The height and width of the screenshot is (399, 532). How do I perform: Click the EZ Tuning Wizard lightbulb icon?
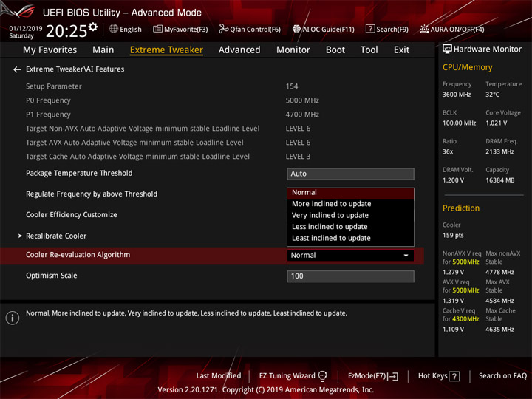pyautogui.click(x=322, y=376)
